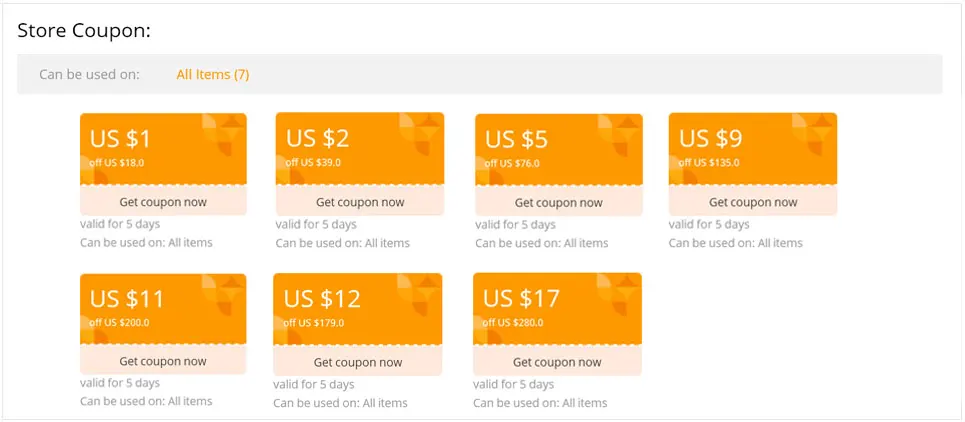Click the decorative pattern on US $17 coupon
This screenshot has height=422, width=965.
click(x=620, y=294)
